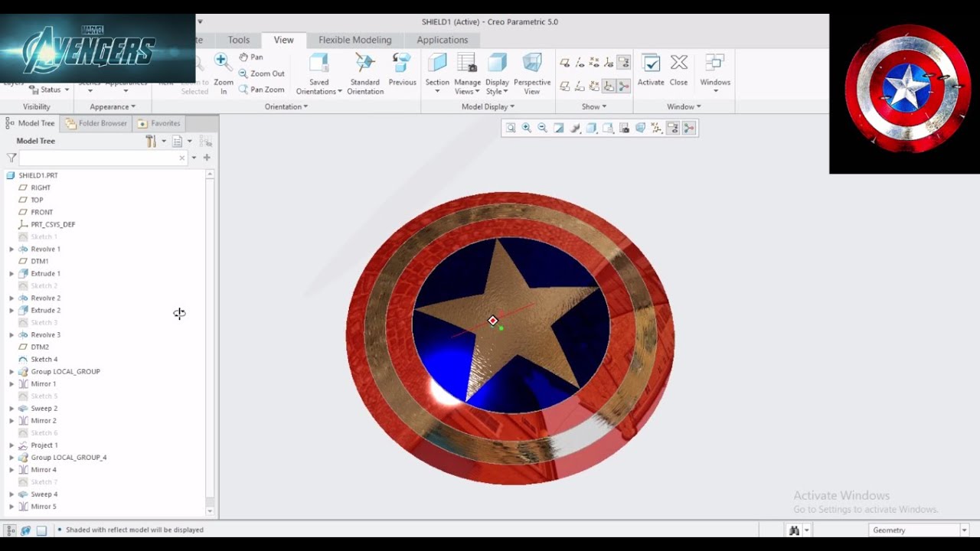Viewport: 980px width, 551px height.
Task: Expand the Revolve 1 feature
Action: coord(11,249)
